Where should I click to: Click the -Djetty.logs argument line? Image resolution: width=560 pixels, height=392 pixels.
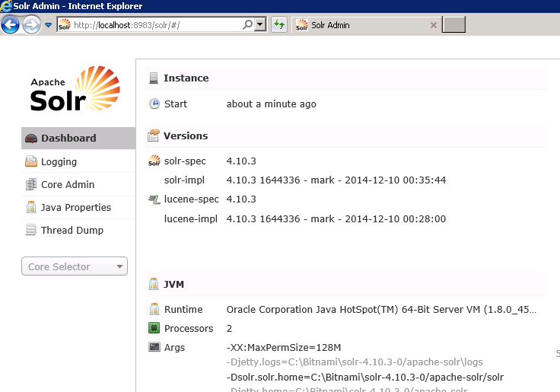(355, 362)
